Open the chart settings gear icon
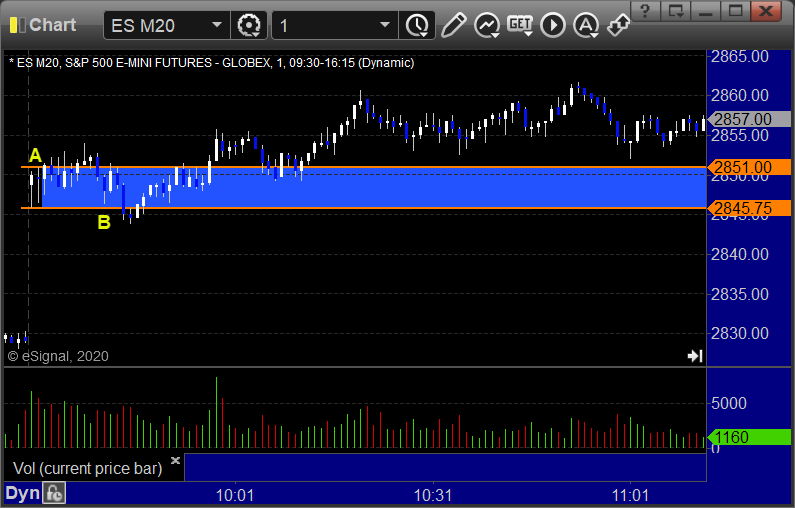 248,25
